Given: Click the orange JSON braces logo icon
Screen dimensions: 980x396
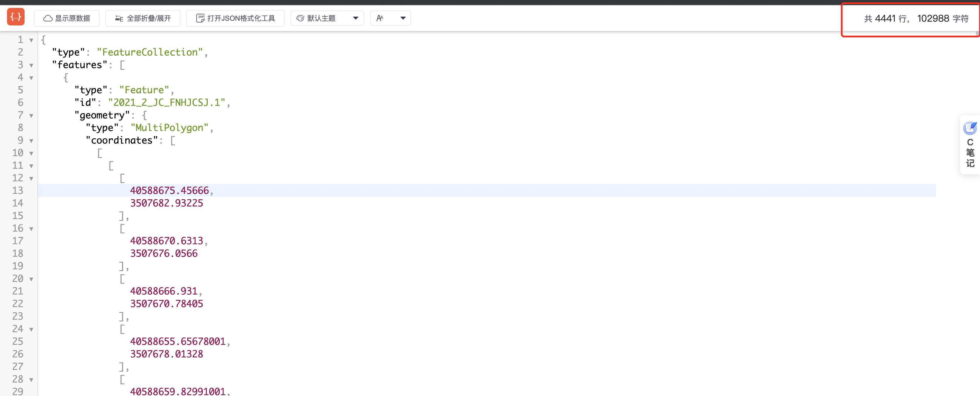Looking at the screenshot, I should click(x=16, y=17).
